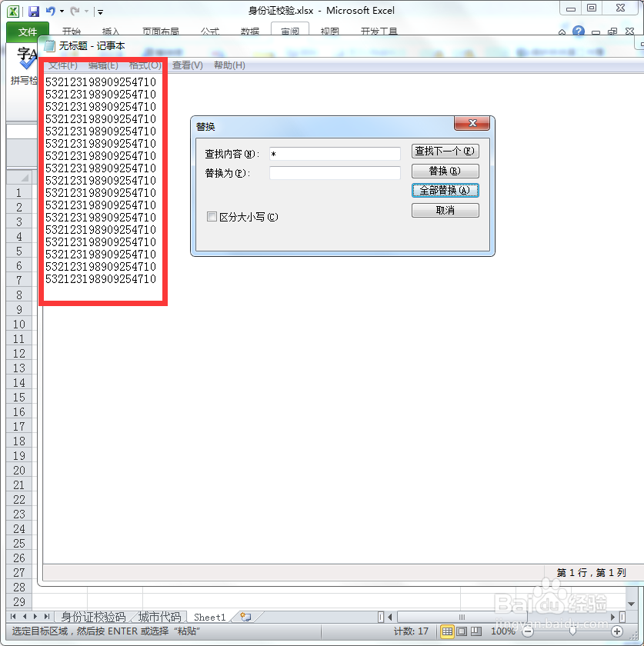This screenshot has width=644, height=646.
Task: Open the 身份证校验码 sheet tab
Action: click(93, 617)
